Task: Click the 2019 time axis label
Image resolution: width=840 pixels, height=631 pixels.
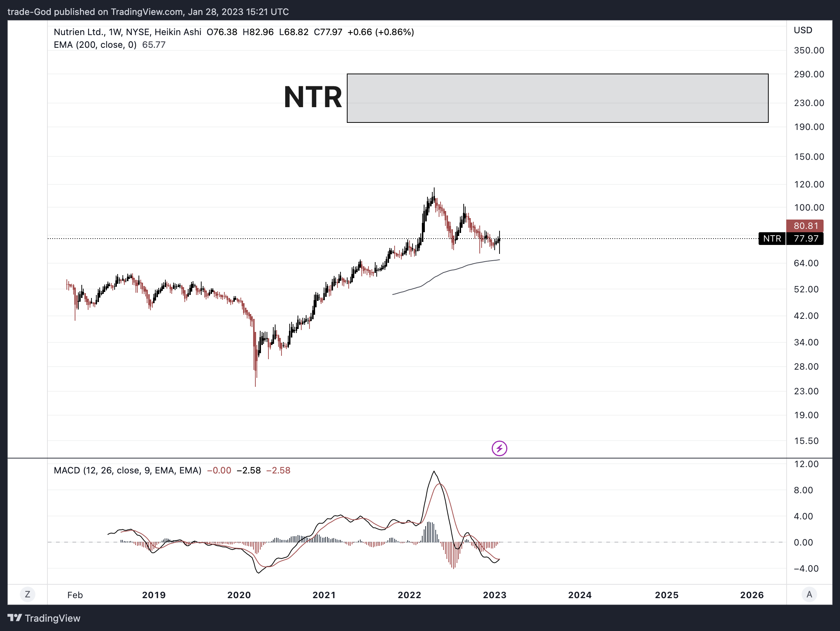Action: pyautogui.click(x=154, y=595)
